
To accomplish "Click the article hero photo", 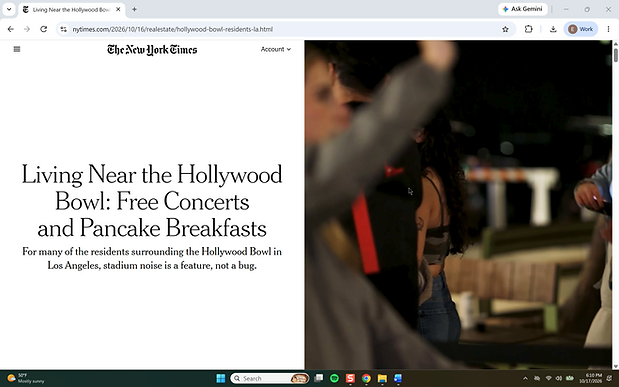I will click(x=458, y=205).
